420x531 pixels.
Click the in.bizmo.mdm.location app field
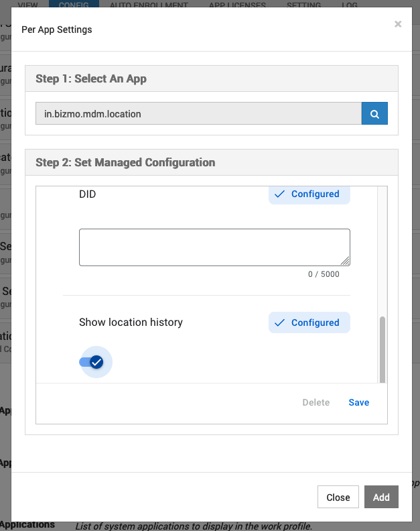[x=198, y=114]
